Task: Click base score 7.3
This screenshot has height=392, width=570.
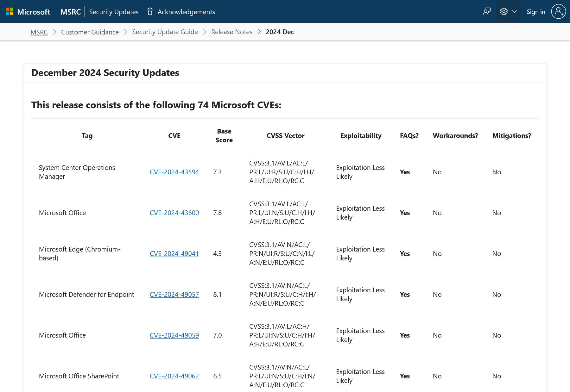Action: (x=218, y=172)
